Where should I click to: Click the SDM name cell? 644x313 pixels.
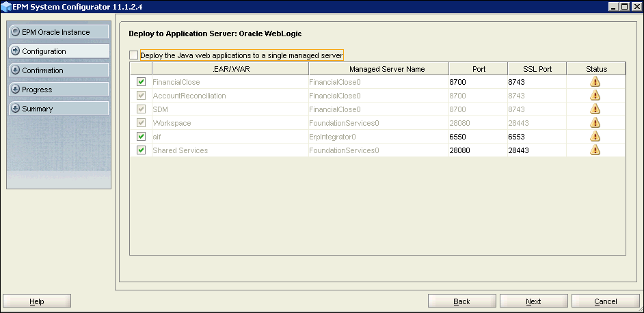(x=230, y=109)
